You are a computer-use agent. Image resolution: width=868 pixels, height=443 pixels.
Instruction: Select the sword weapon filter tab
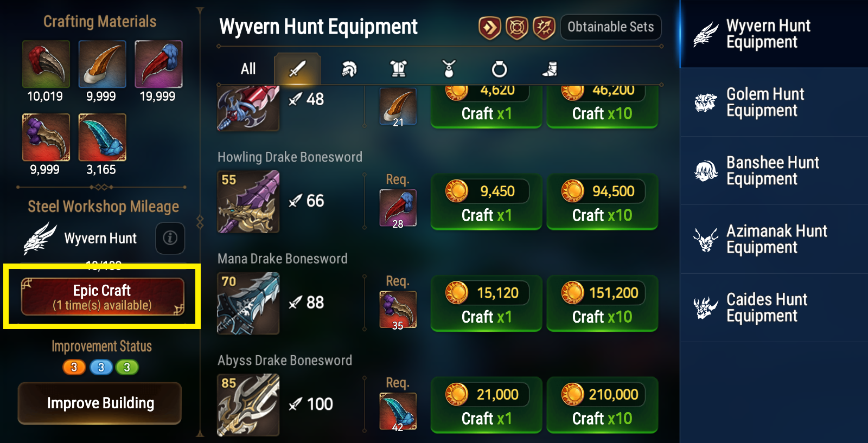tap(297, 69)
